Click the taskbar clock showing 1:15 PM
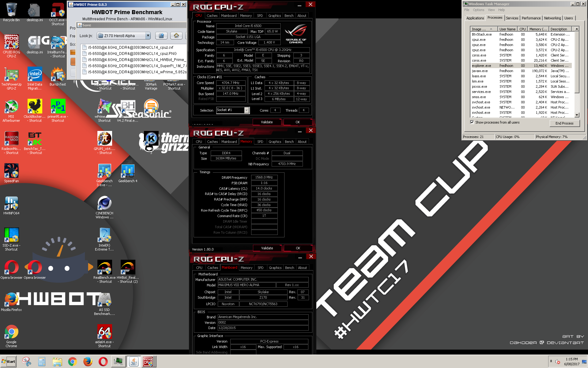The image size is (588, 368). tap(571, 362)
